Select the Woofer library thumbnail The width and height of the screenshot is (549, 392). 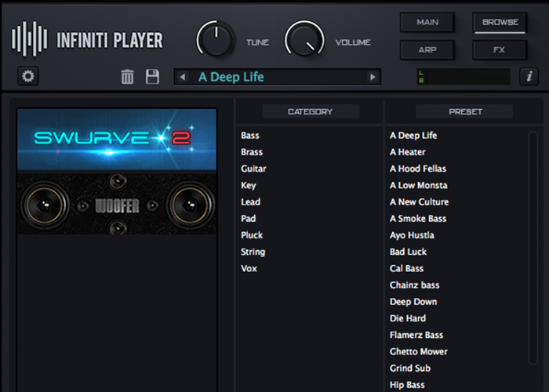[117, 205]
